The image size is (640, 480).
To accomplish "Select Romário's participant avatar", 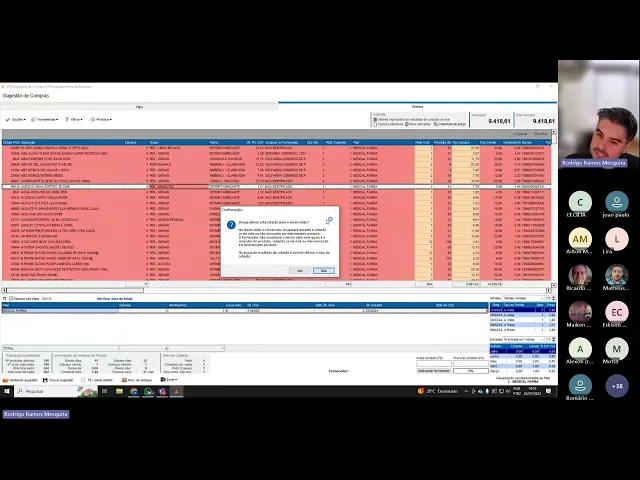I will point(580,386).
